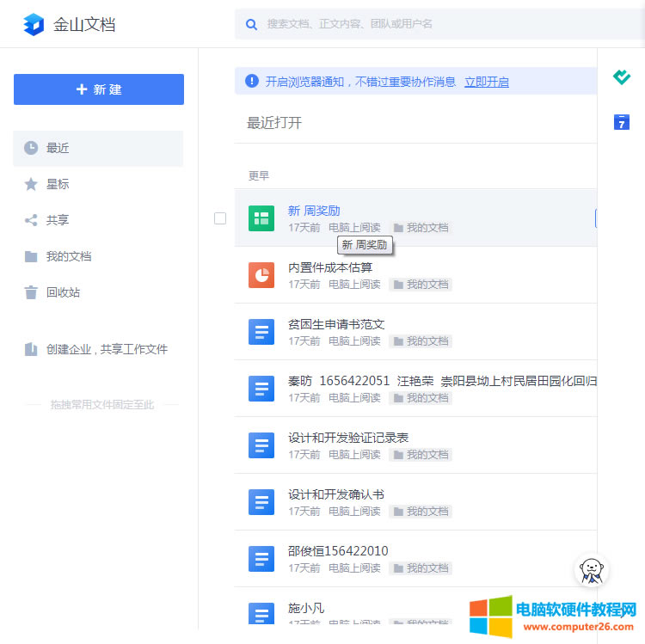Go to 我的文档 folder
This screenshot has height=644, width=645.
[x=69, y=256]
